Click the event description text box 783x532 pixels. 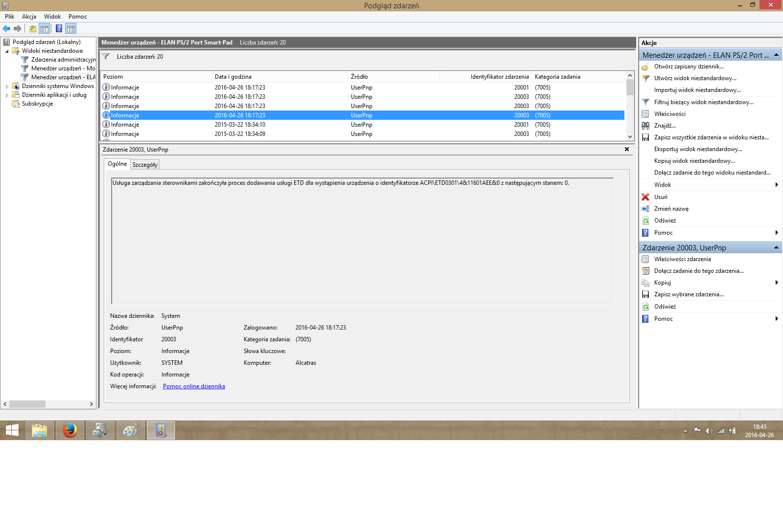pyautogui.click(x=362, y=241)
